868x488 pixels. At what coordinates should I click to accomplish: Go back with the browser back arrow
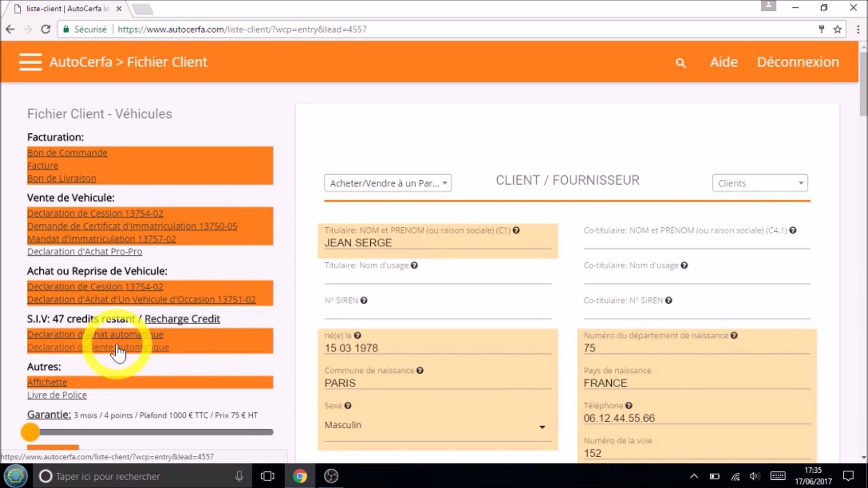[10, 29]
